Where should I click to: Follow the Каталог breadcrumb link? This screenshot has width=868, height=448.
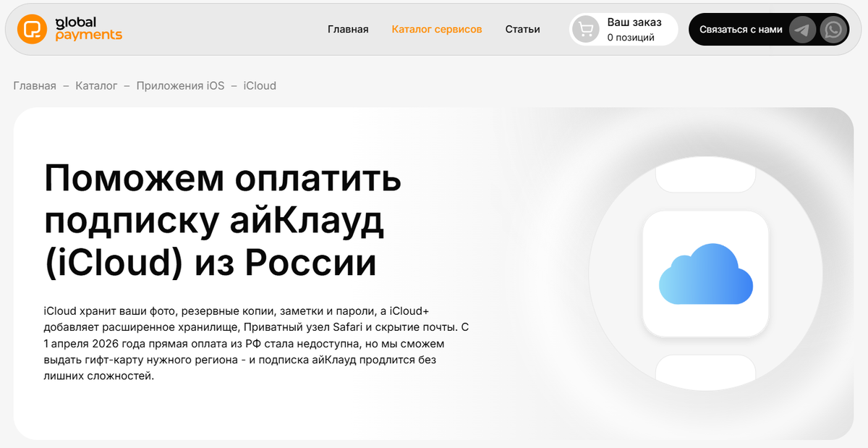tap(96, 85)
